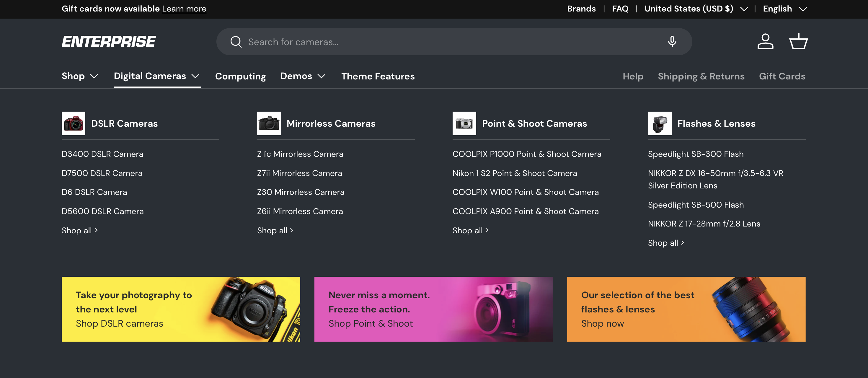Select NIKKOR Z DX 16-50mm Silver Edition Lens
868x378 pixels.
(x=716, y=179)
